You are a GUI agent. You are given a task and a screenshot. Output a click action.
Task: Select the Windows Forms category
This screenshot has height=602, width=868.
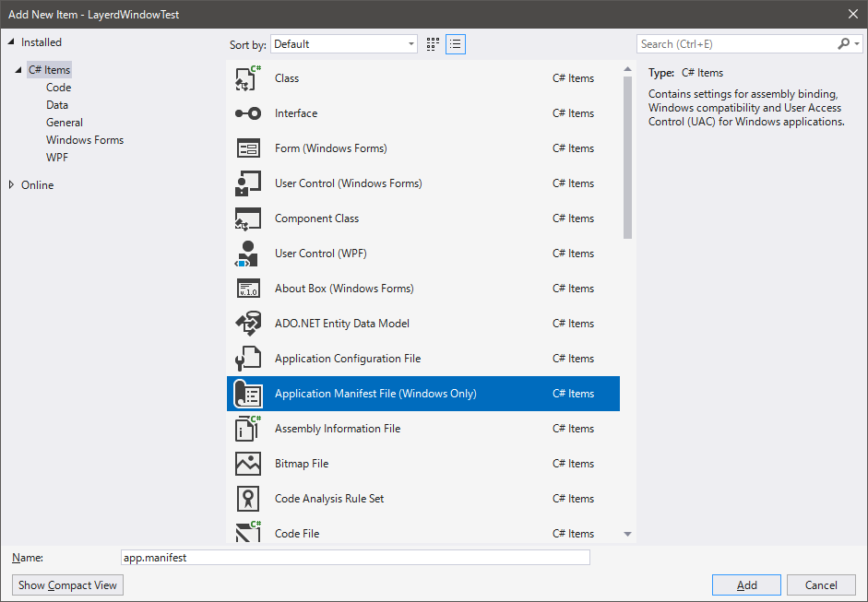[85, 140]
